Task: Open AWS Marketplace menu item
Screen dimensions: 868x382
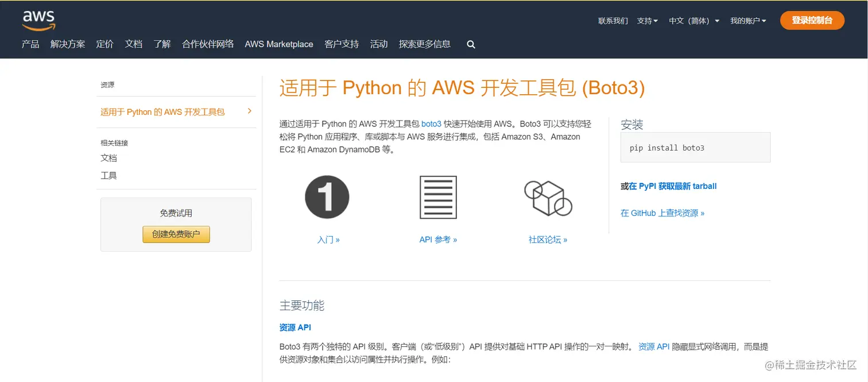Action: (279, 44)
